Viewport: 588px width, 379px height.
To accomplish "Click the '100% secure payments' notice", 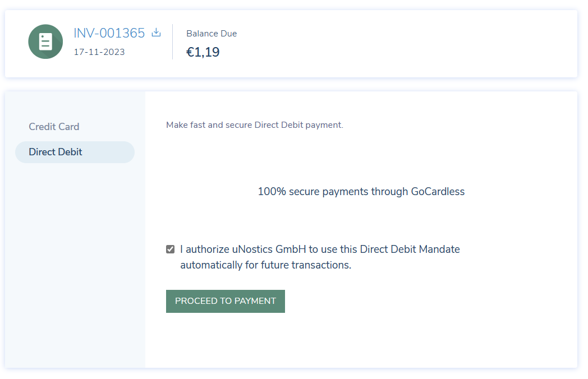I will click(361, 192).
